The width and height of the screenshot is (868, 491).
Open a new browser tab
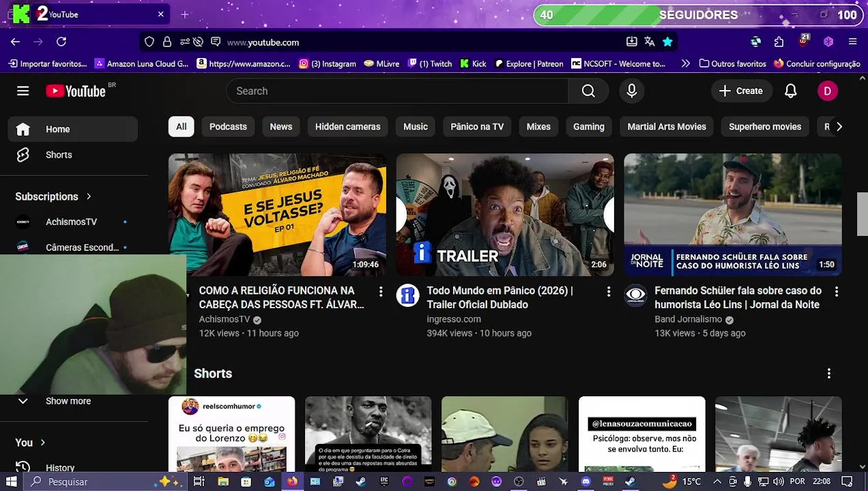click(x=184, y=14)
